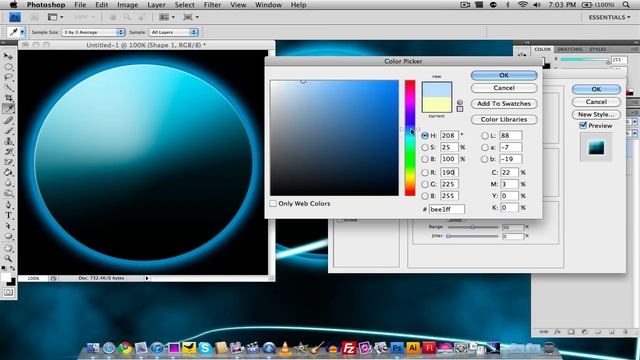Select the Healing Brush tool
Viewport: 640px width, 360px height.
coord(8,120)
